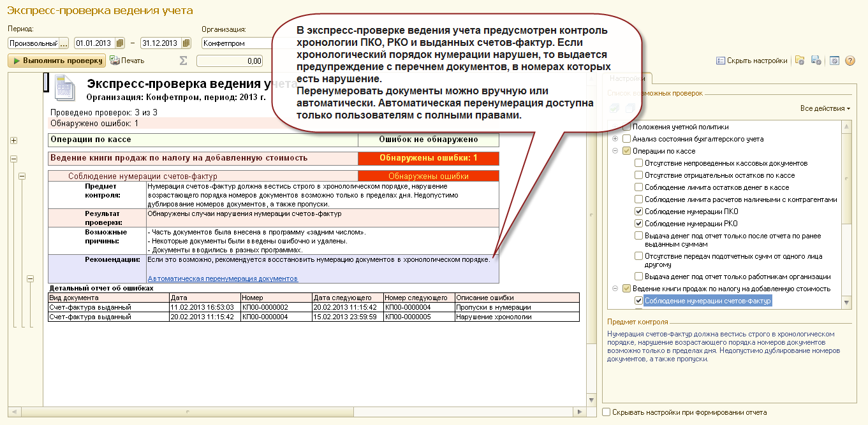Click Скрыть настройки button
Viewport: 868px width, 425px height.
coord(752,61)
